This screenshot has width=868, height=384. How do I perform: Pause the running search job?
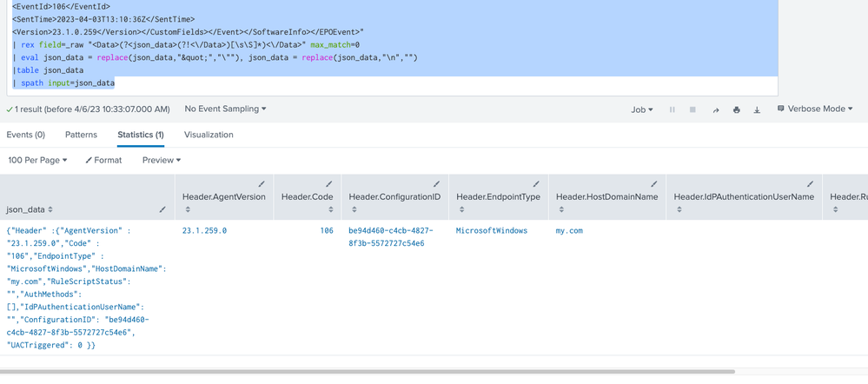point(672,110)
